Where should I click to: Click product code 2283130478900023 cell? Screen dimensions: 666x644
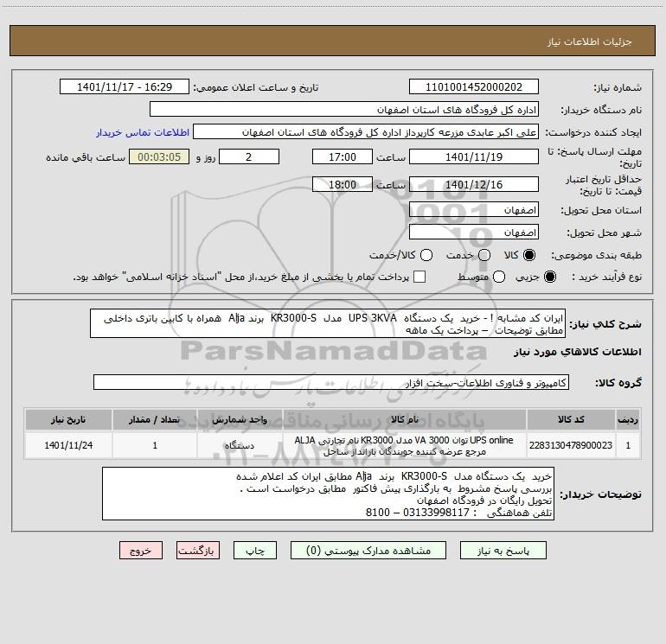coord(571,445)
